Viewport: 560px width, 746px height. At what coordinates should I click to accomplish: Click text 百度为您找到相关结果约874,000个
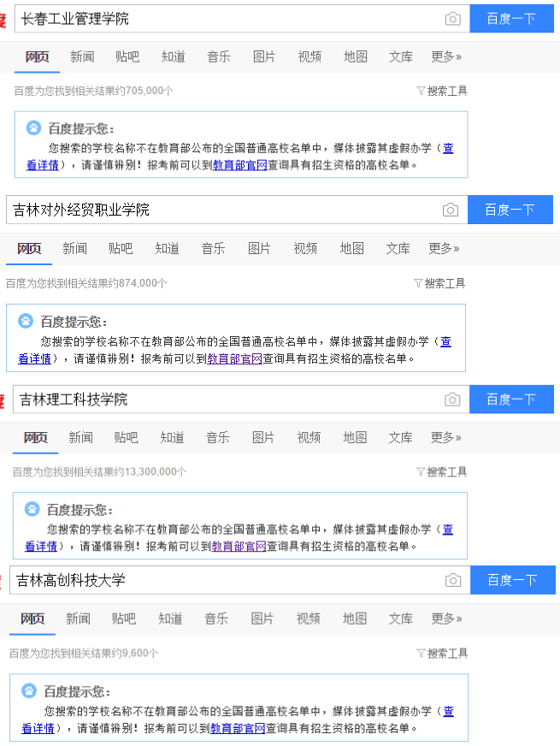[x=86, y=283]
